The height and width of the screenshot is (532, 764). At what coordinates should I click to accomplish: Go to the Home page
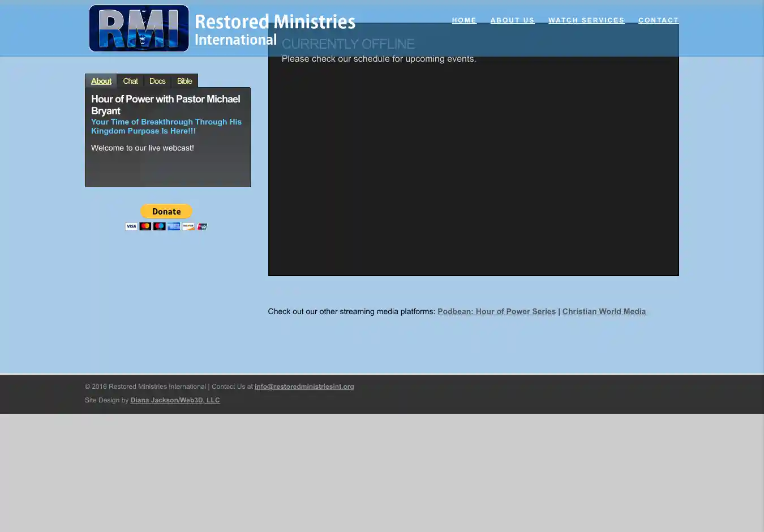tap(464, 20)
